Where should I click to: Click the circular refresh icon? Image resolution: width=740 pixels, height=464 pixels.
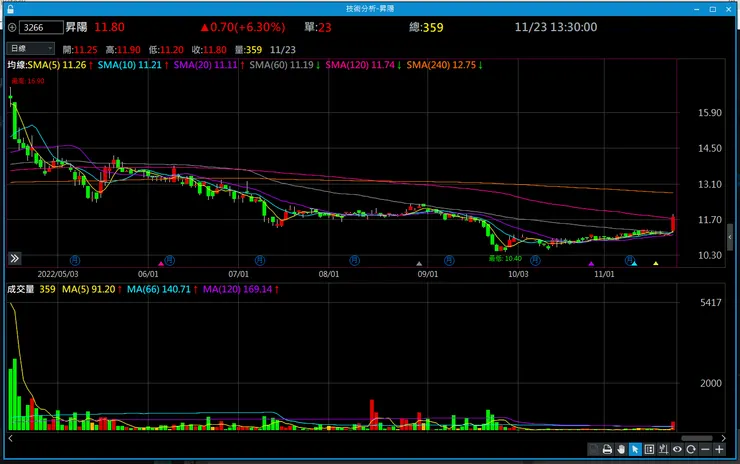tap(691, 449)
